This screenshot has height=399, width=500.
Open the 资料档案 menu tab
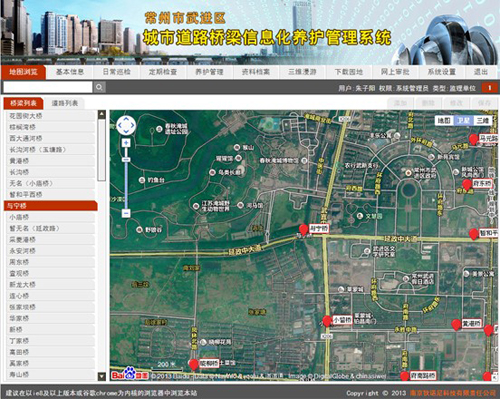pyautogui.click(x=256, y=72)
